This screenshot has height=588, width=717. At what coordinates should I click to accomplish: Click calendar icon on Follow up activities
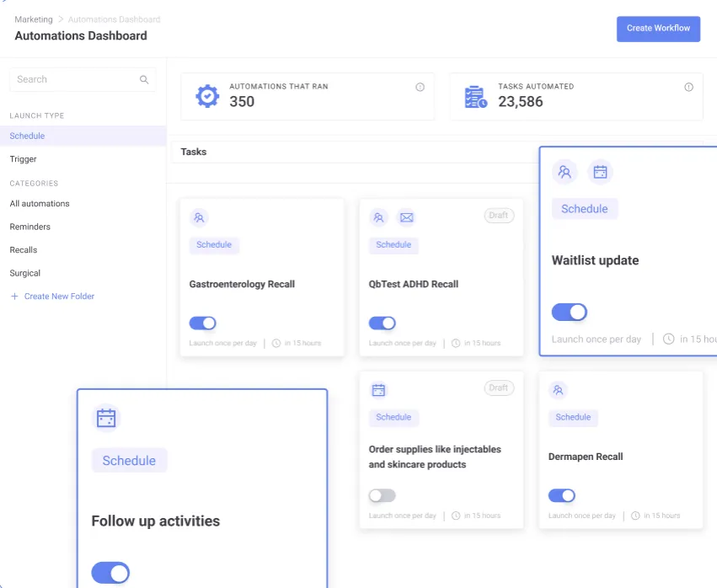(106, 418)
